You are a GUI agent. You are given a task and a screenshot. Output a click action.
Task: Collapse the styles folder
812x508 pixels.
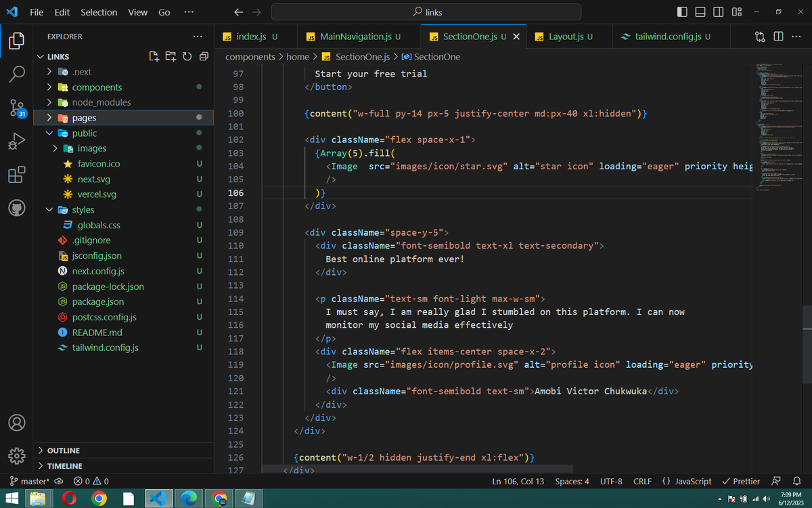49,210
